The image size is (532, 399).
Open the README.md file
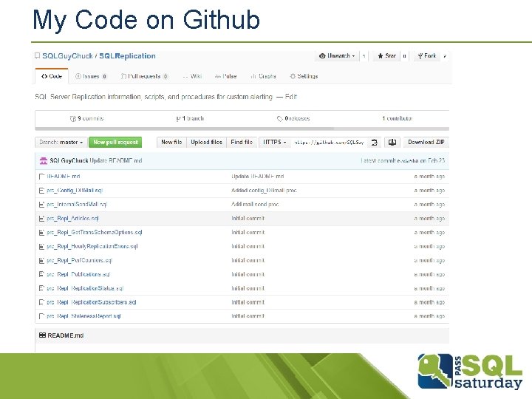[64, 177]
